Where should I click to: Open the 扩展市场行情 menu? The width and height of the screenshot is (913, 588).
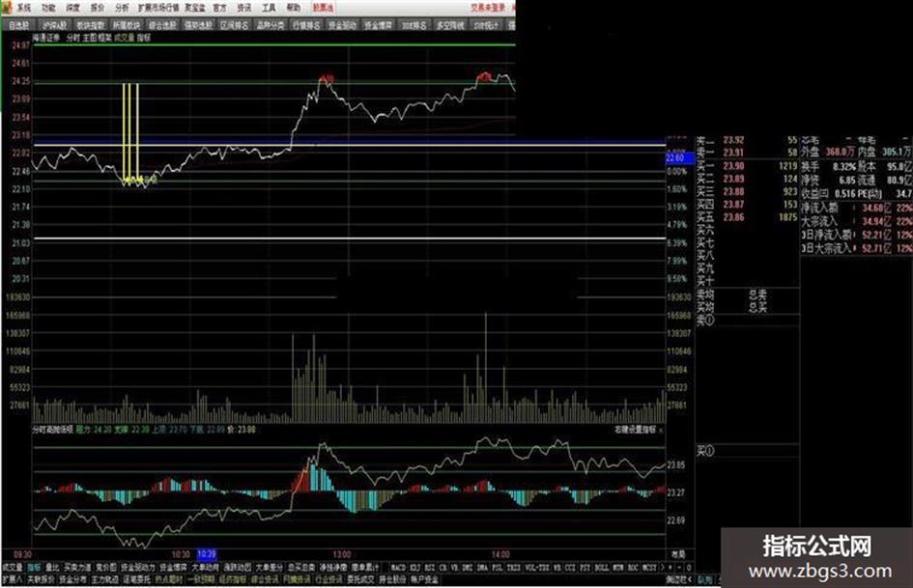click(x=158, y=8)
